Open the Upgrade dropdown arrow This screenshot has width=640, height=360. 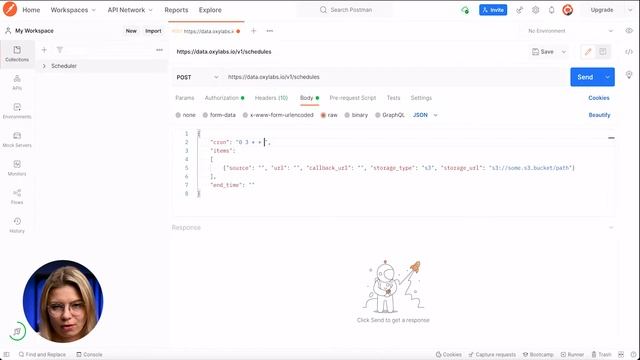coord(630,10)
